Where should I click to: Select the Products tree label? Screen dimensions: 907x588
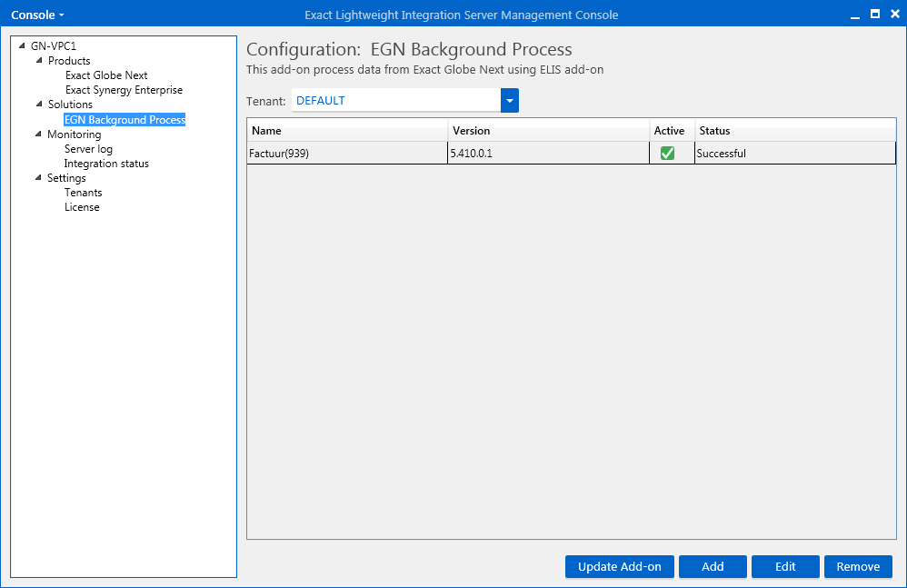point(69,61)
